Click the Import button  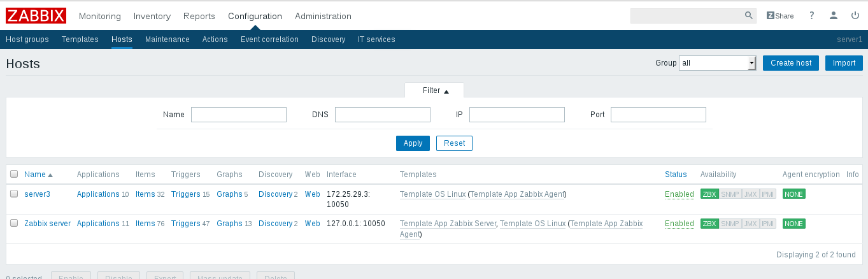point(844,63)
